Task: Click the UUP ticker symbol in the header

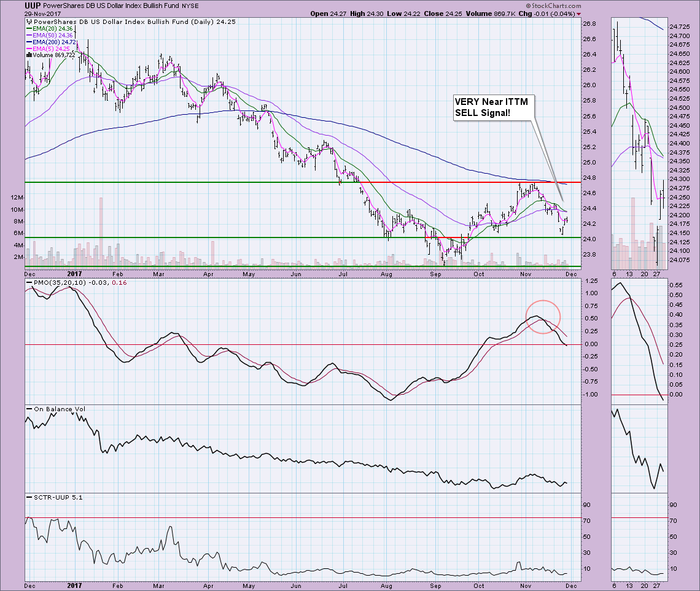Action: tap(33, 6)
